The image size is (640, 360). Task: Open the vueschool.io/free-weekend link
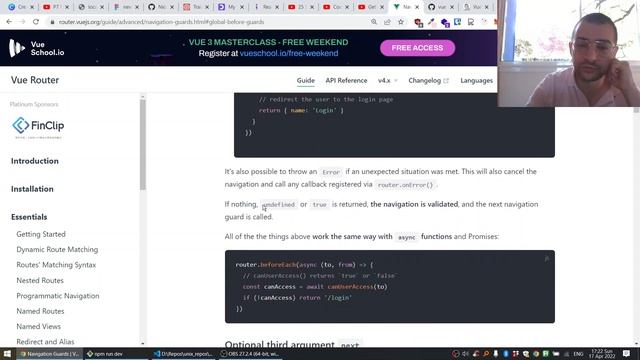[x=289, y=53]
